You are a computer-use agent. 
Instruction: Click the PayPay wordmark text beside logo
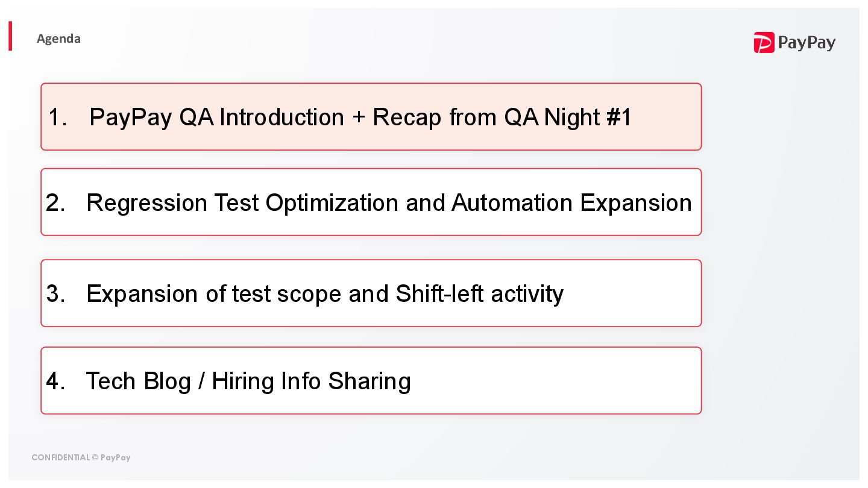click(806, 43)
